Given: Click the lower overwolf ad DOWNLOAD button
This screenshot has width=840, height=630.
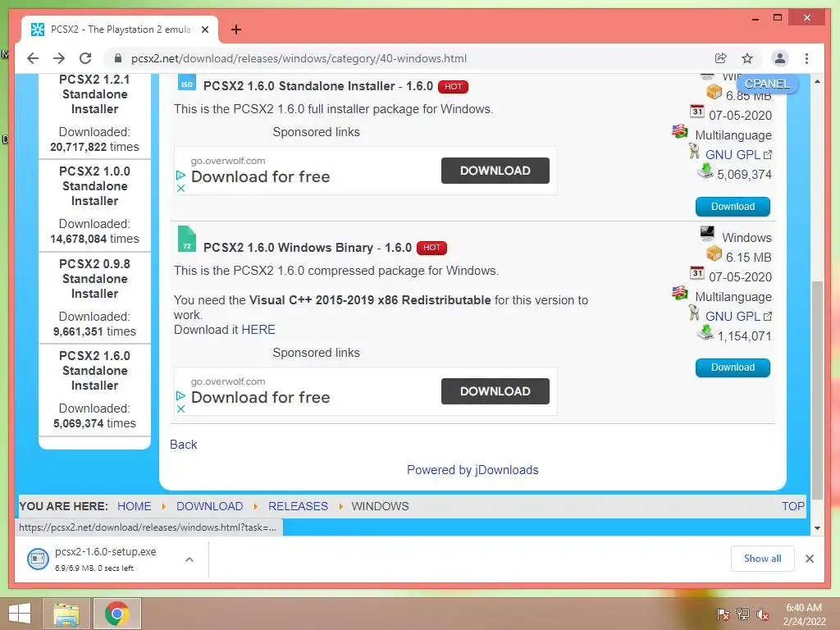Looking at the screenshot, I should click(x=495, y=391).
